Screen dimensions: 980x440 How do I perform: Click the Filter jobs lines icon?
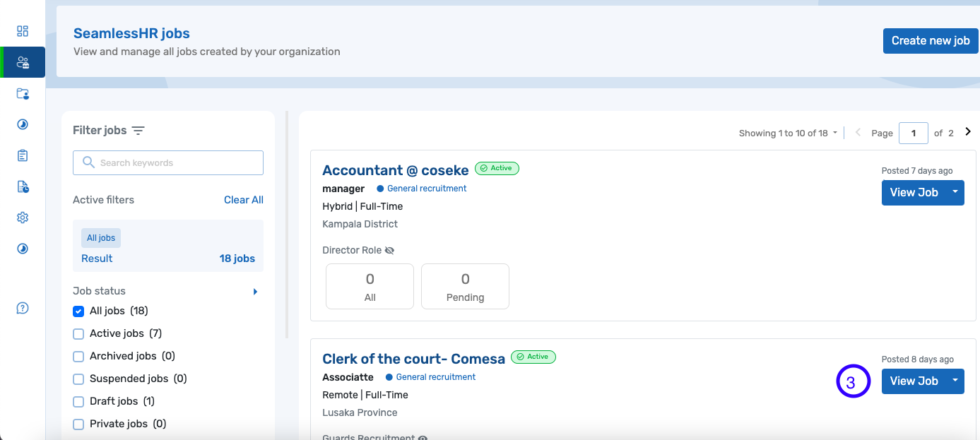point(138,131)
